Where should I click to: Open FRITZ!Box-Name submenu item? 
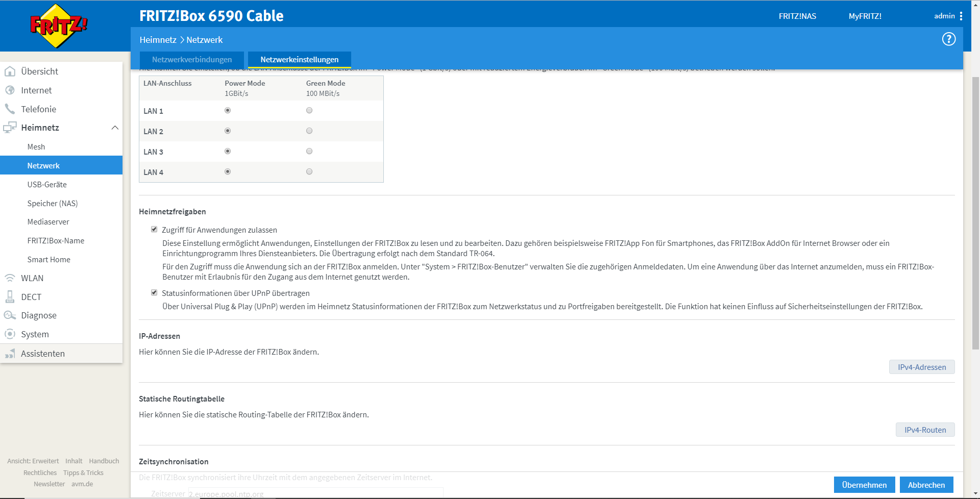point(56,241)
